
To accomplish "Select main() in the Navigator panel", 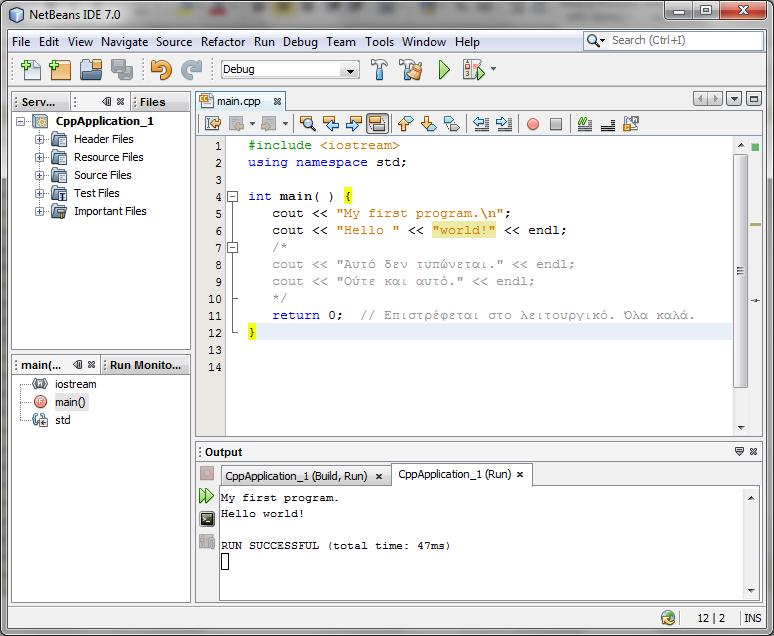I will coord(70,402).
